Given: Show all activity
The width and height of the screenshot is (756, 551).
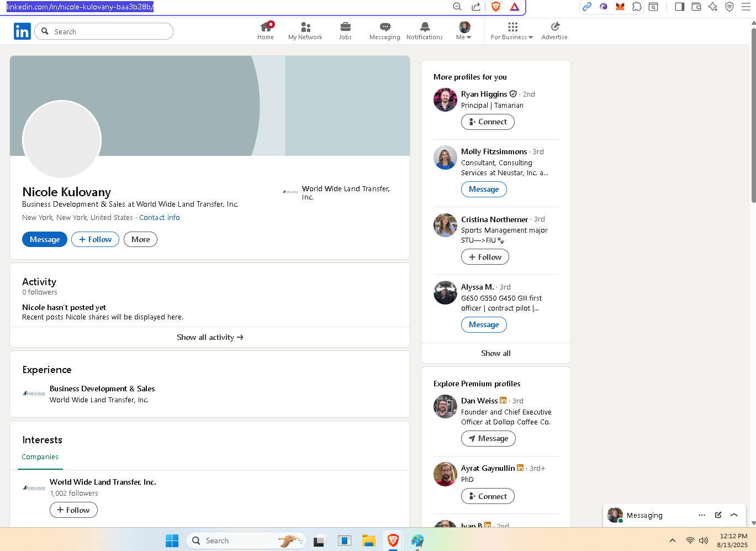Looking at the screenshot, I should 210,337.
